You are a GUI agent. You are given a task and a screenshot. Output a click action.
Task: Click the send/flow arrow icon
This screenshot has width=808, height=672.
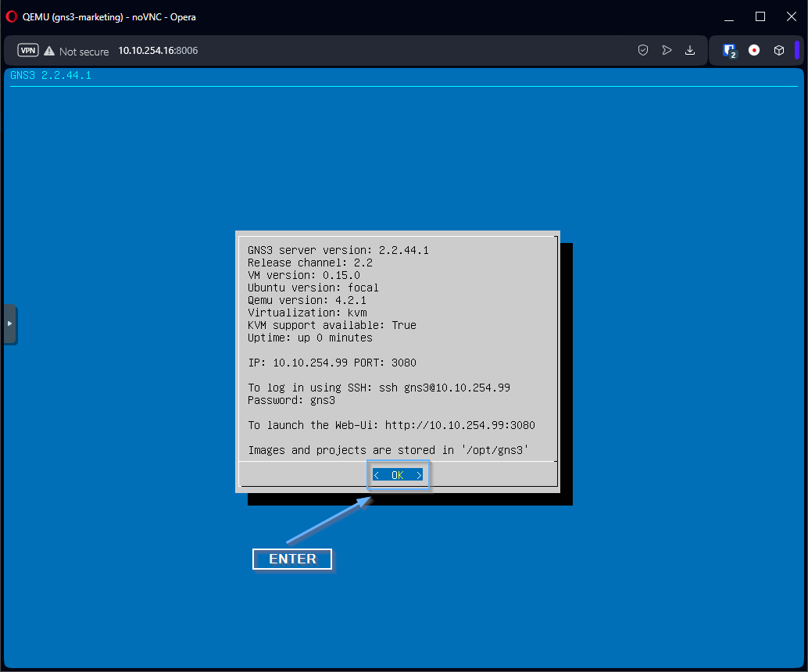667,50
